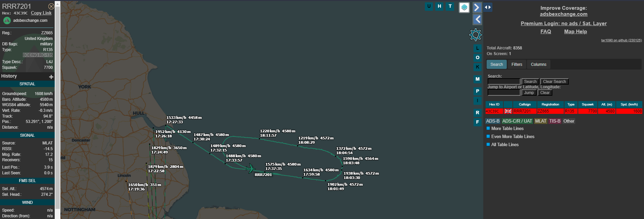Open the map layer switcher
Image resolution: width=644 pixels, height=219 pixels.
click(464, 7)
